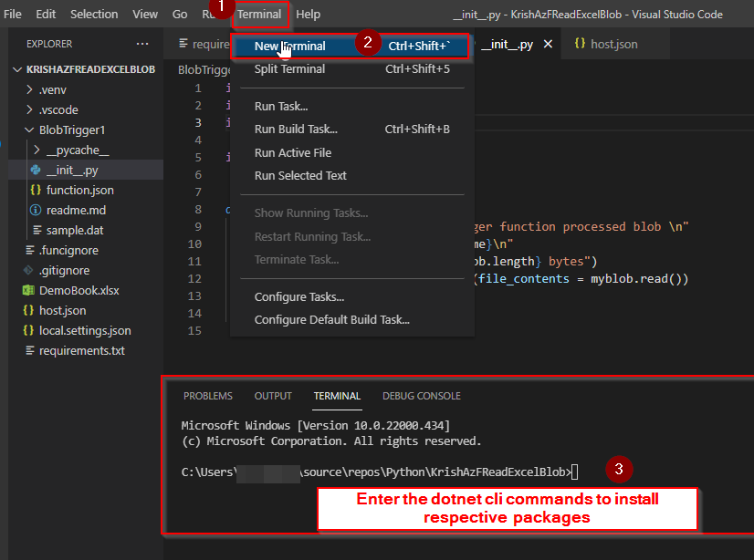Viewport: 754px width, 560px height.
Task: Select Run Selected Text entry
Action: point(352,176)
